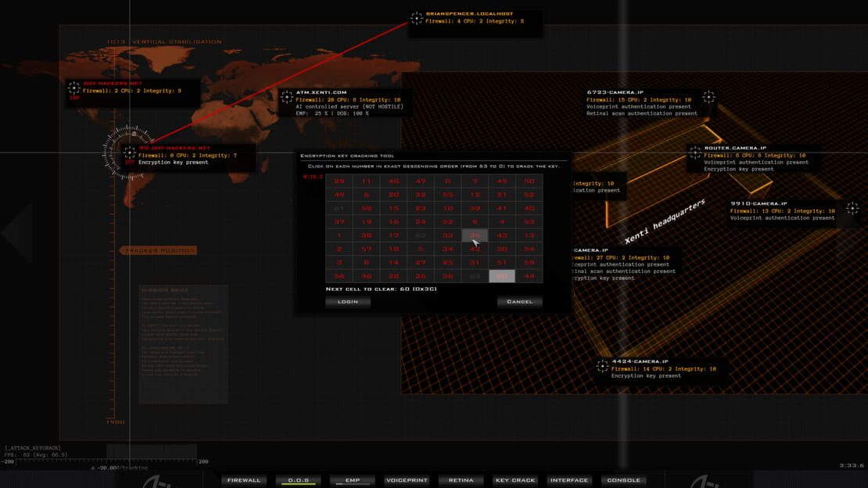Select the 9910-camera.ip node crosshair

tap(852, 208)
